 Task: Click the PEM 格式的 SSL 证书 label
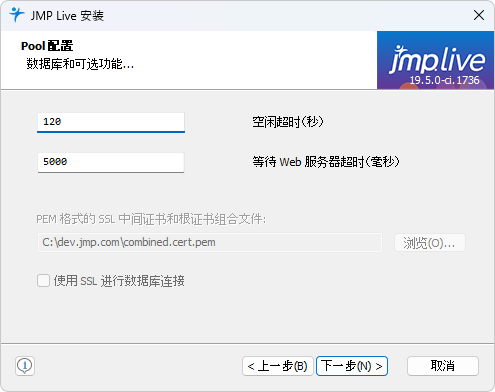click(x=151, y=219)
